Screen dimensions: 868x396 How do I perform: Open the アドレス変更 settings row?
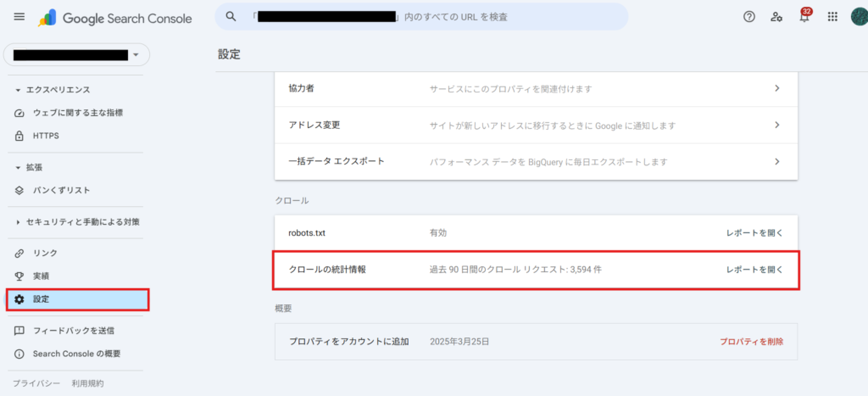click(x=536, y=125)
